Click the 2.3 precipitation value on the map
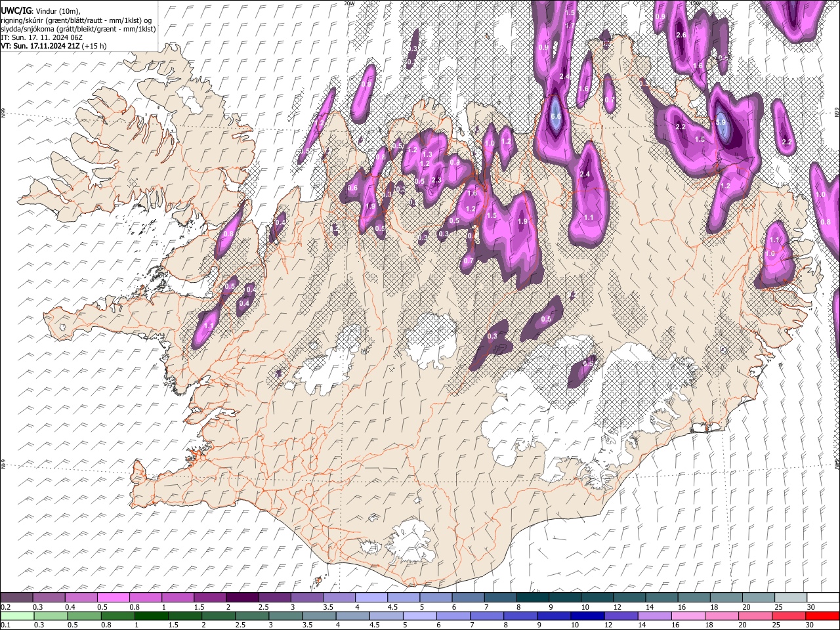Screen dimensions: 840x630 (437, 180)
